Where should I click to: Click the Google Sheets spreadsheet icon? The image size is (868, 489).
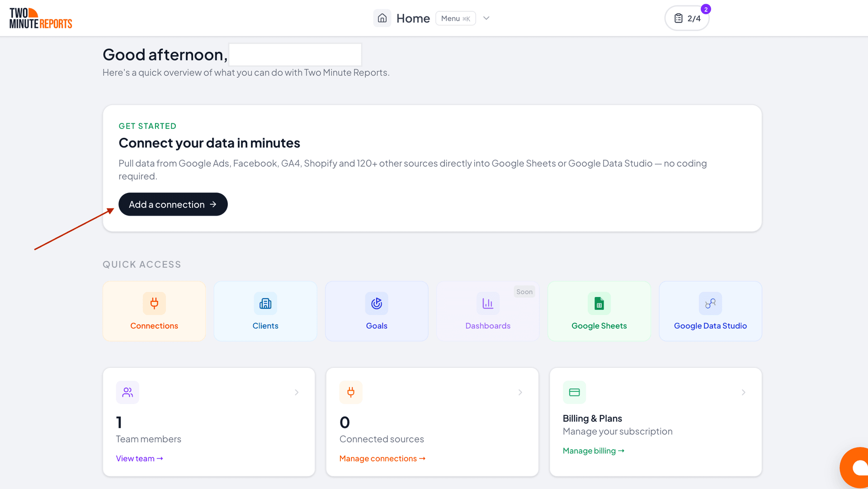coord(599,303)
